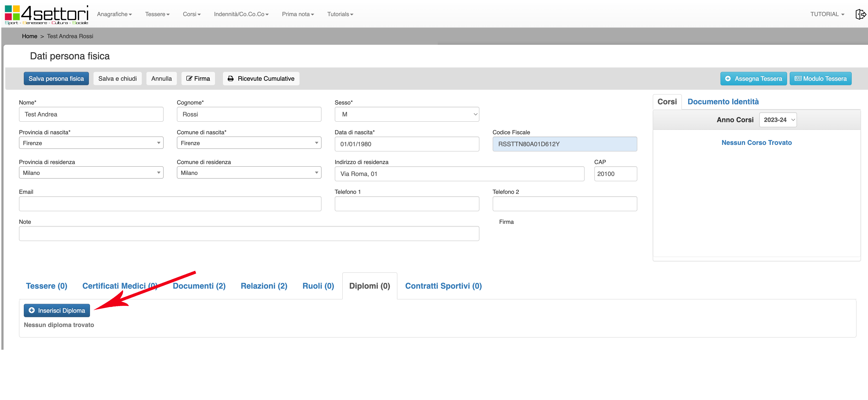Expand Comune di residenza combo box
This screenshot has height=400, width=868.
[249, 173]
